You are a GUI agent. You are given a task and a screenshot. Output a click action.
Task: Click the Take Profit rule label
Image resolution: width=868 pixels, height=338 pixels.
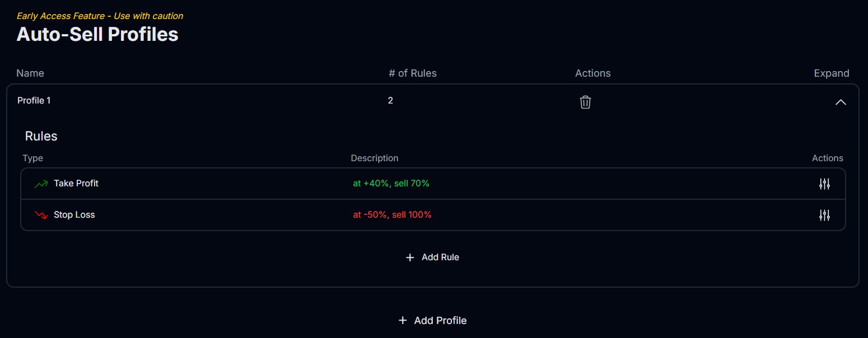(x=76, y=184)
